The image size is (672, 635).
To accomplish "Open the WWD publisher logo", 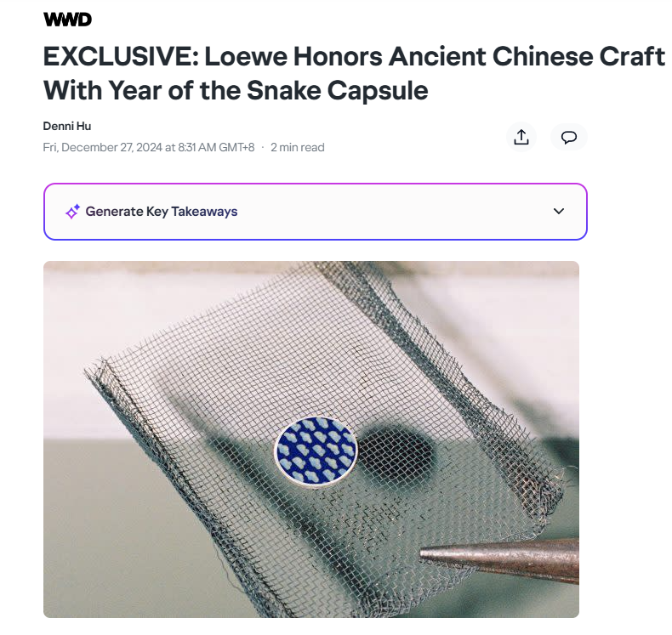I will pyautogui.click(x=67, y=20).
